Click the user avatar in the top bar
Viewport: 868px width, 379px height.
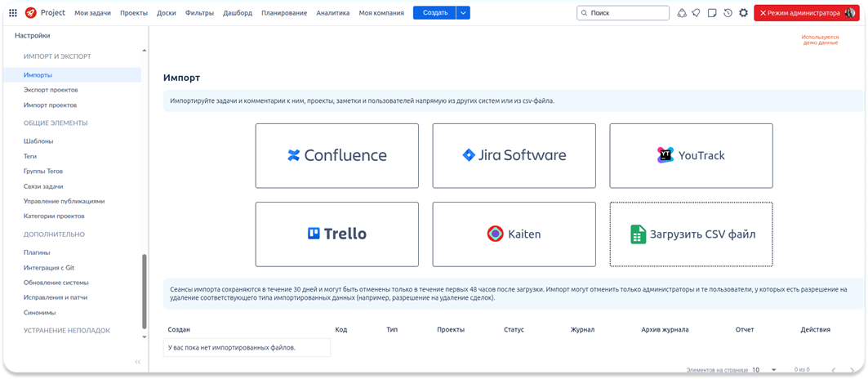(850, 13)
